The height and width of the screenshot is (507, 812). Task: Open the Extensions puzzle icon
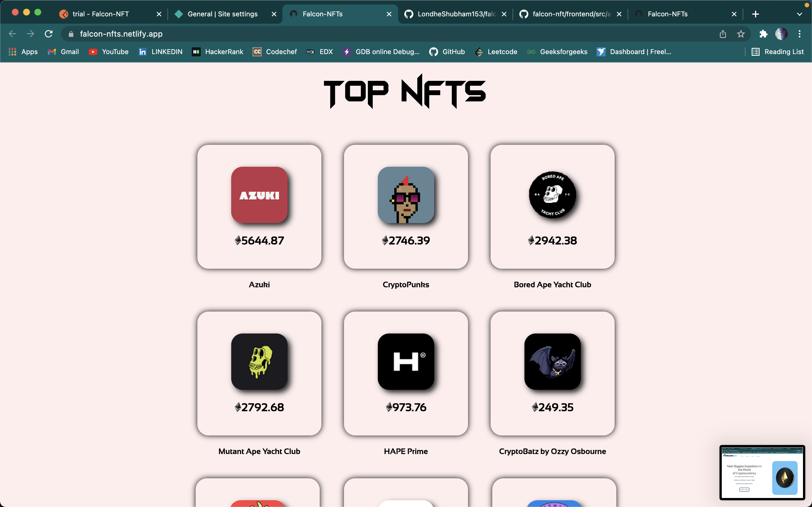pos(763,34)
